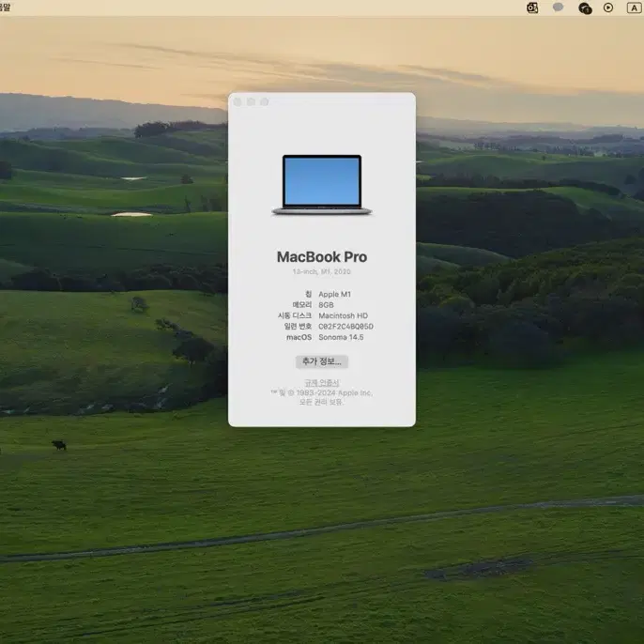Screen dimensions: 644x644
Task: Click the '시동 디스크' label
Action: click(295, 315)
